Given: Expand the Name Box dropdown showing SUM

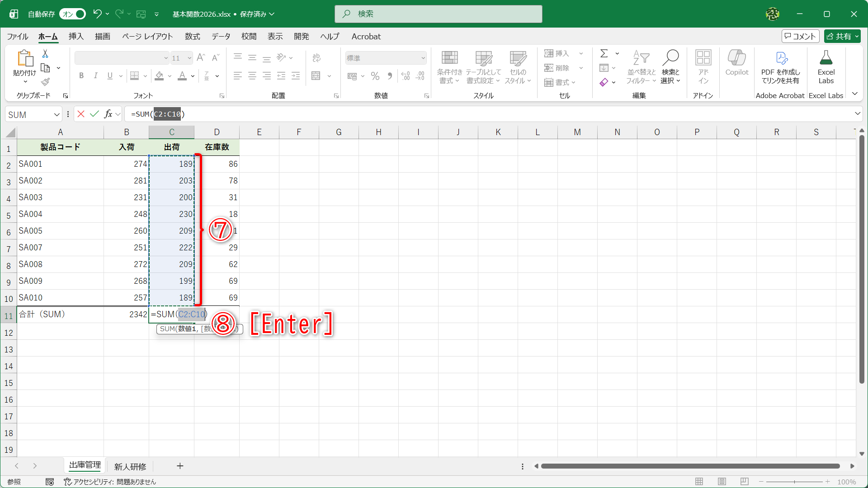Looking at the screenshot, I should pos(57,115).
